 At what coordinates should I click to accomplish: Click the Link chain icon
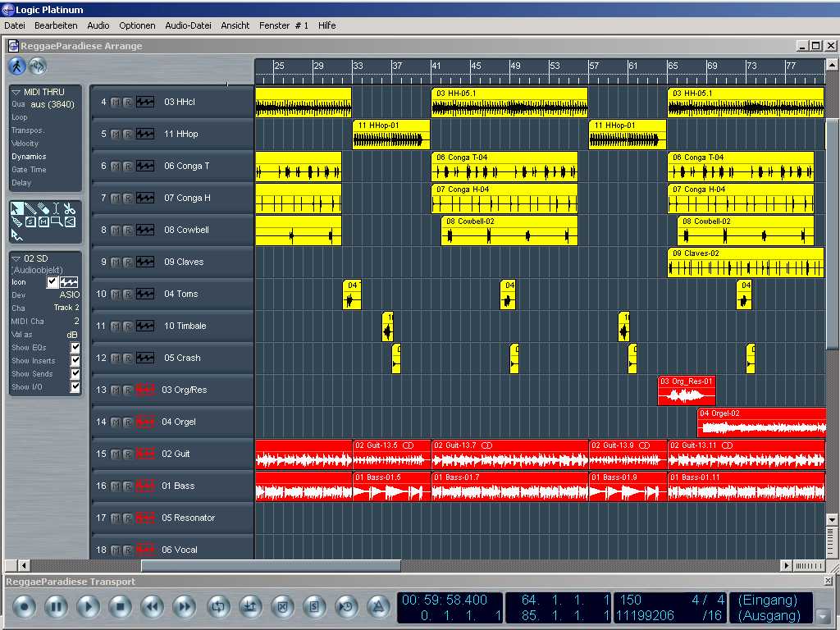[37, 66]
